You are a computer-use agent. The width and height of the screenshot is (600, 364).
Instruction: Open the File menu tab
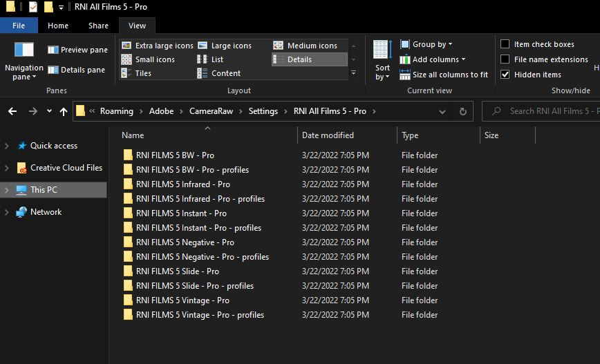[19, 26]
